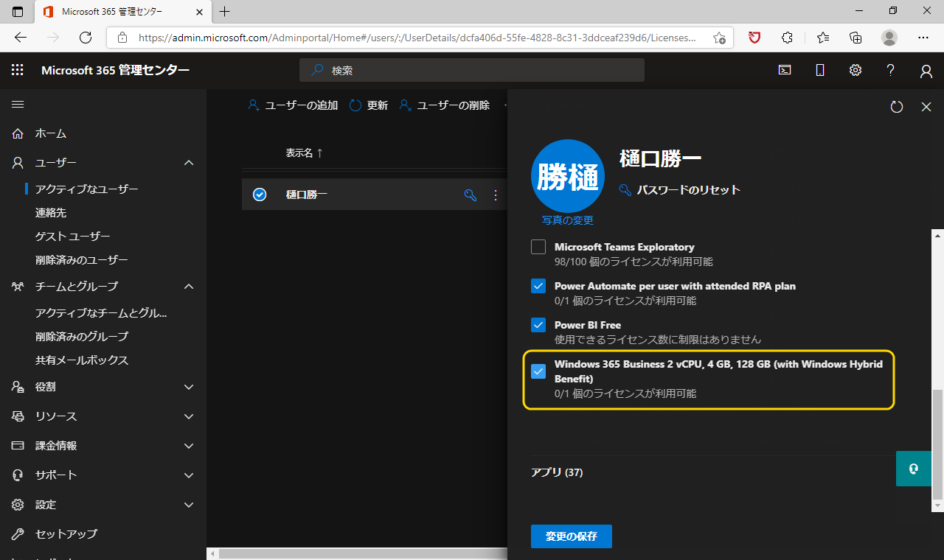The width and height of the screenshot is (944, 560).
Task: Open Cloud Shell icon in header
Action: tap(785, 70)
